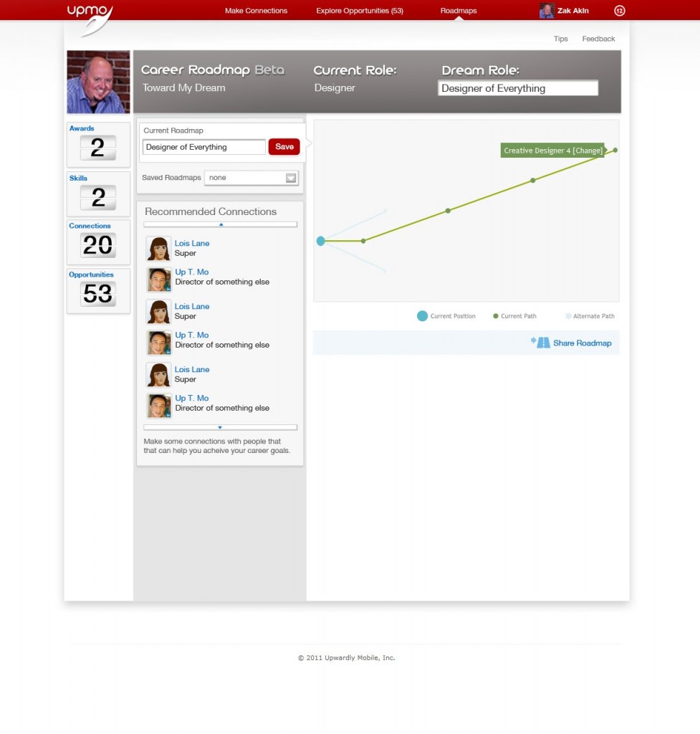
Task: Open third Up T. Mo name link
Action: tap(192, 399)
